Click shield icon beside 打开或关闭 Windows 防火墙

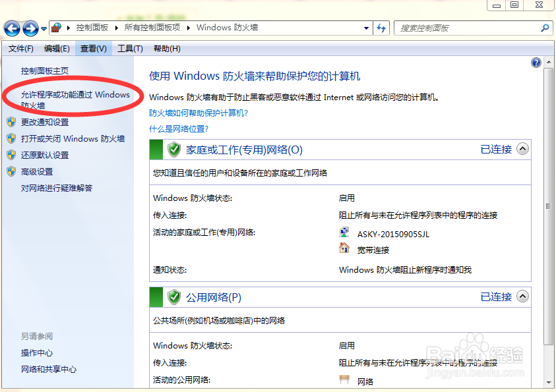coord(11,138)
